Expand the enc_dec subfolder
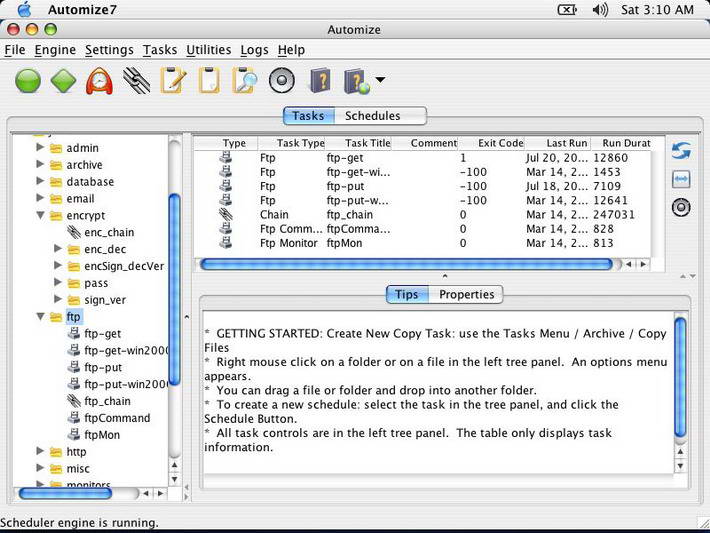 point(58,249)
